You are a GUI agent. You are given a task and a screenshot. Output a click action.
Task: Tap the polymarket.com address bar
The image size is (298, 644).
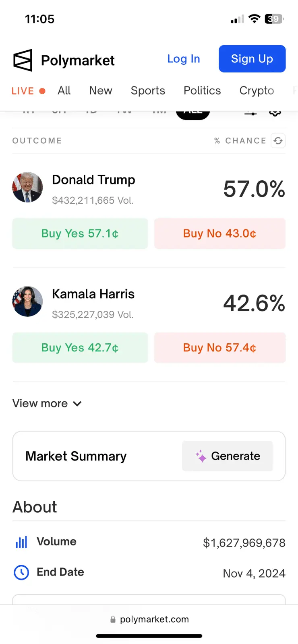pos(149,619)
